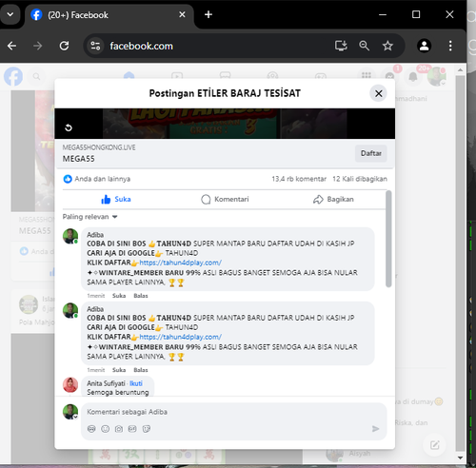The width and height of the screenshot is (476, 468).
Task: Click the camera photo icon in comment box
Action: tap(119, 429)
